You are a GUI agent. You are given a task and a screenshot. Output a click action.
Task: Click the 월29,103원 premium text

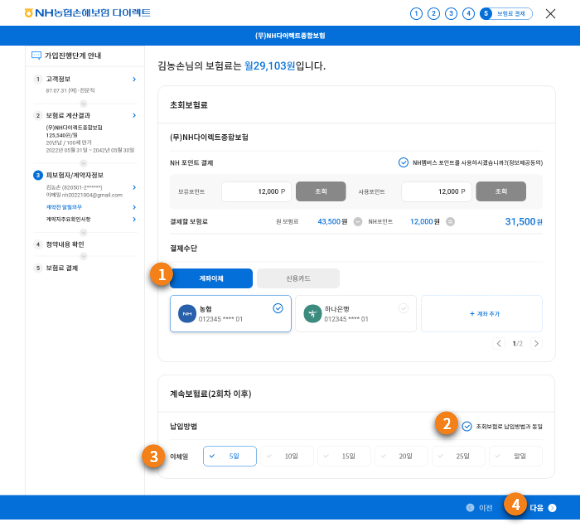[x=270, y=66]
